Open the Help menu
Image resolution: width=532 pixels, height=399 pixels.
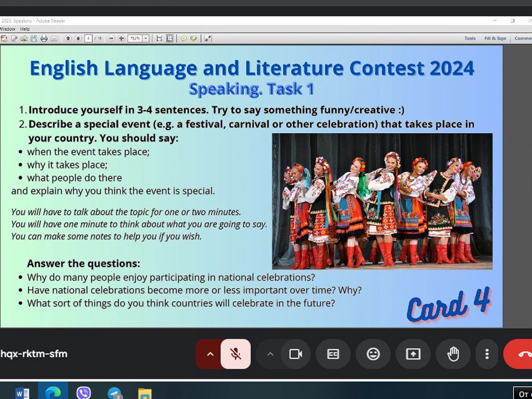[x=25, y=29]
